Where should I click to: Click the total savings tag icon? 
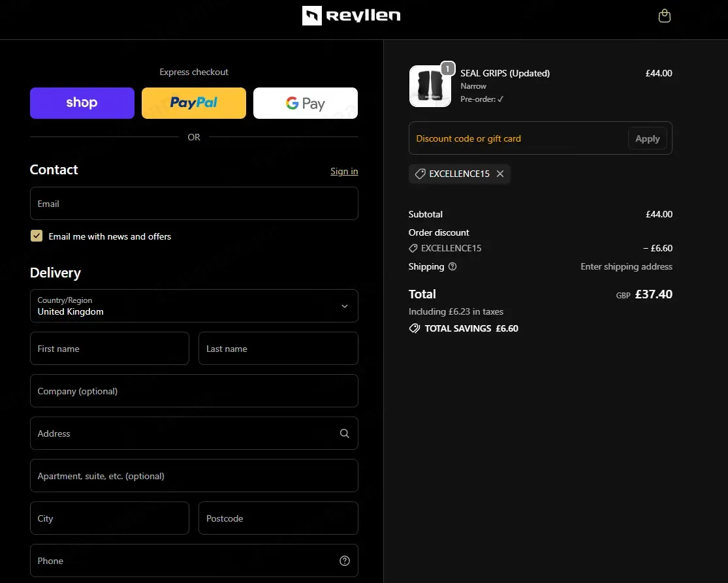[414, 328]
